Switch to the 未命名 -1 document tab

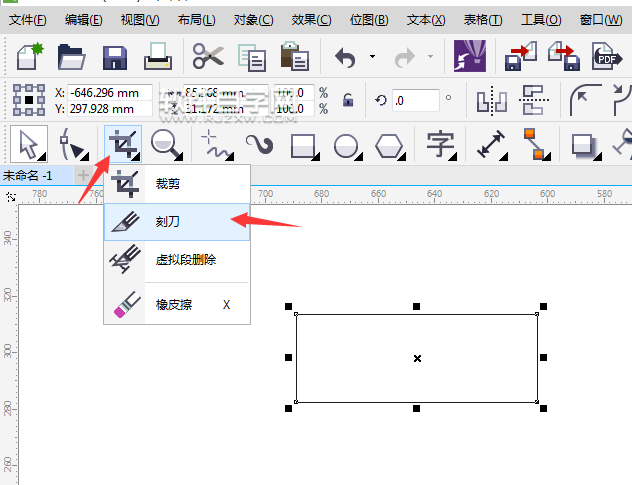pos(36,176)
